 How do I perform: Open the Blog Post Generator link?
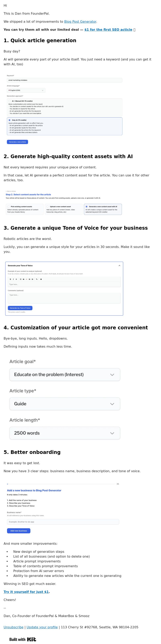click(80, 22)
